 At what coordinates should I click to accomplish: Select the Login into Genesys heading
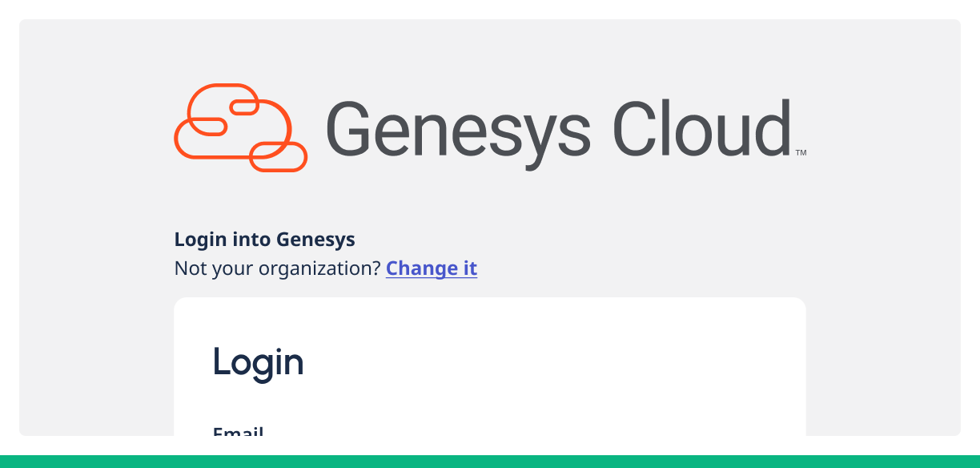264,239
